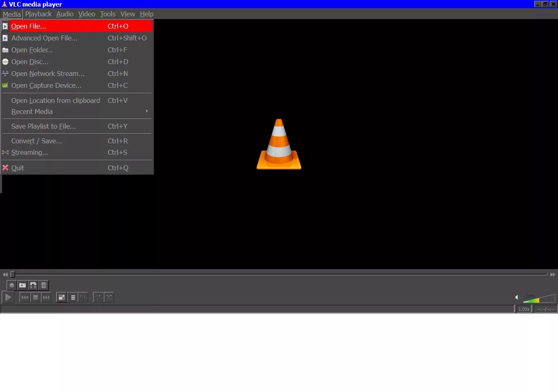Click the frame by frame button

coord(44,285)
